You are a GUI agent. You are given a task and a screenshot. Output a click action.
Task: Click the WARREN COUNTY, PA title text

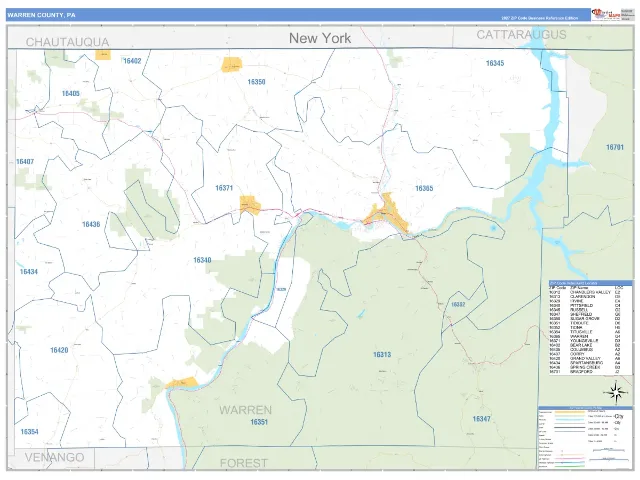click(x=41, y=15)
